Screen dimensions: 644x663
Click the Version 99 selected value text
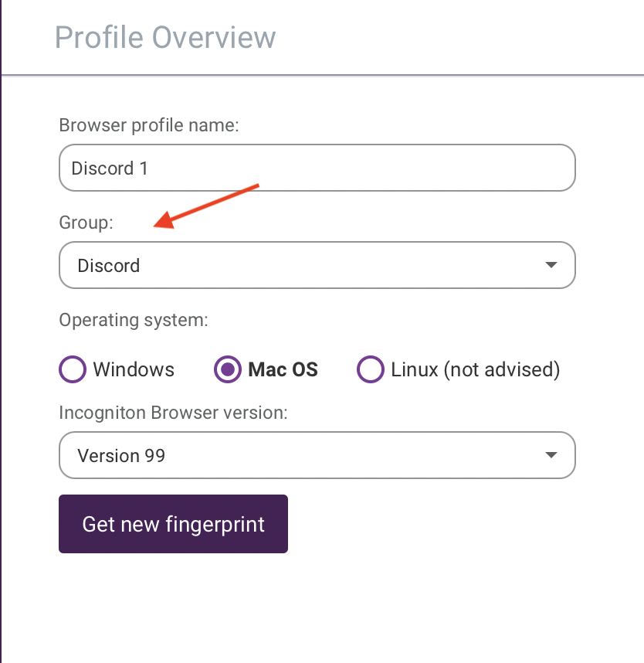(121, 456)
